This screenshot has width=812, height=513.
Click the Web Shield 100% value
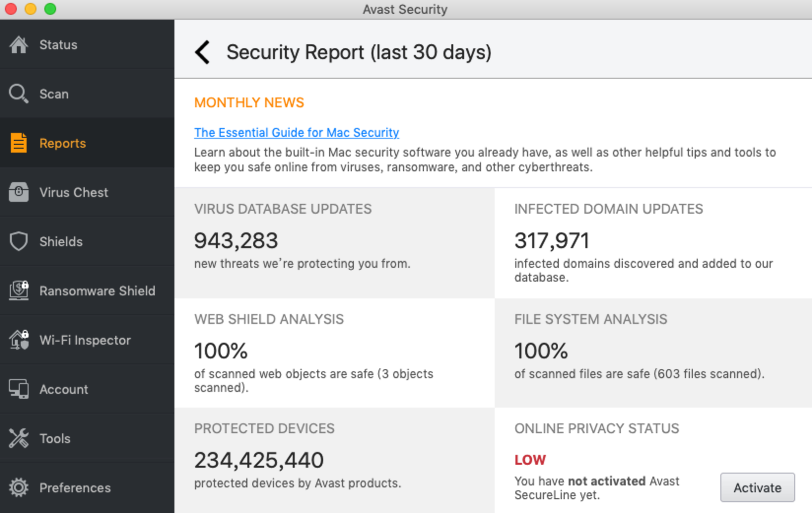221,351
